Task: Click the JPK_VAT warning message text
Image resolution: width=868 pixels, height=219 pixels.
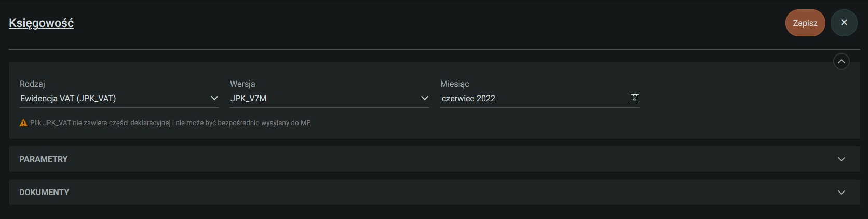Action: (170, 123)
